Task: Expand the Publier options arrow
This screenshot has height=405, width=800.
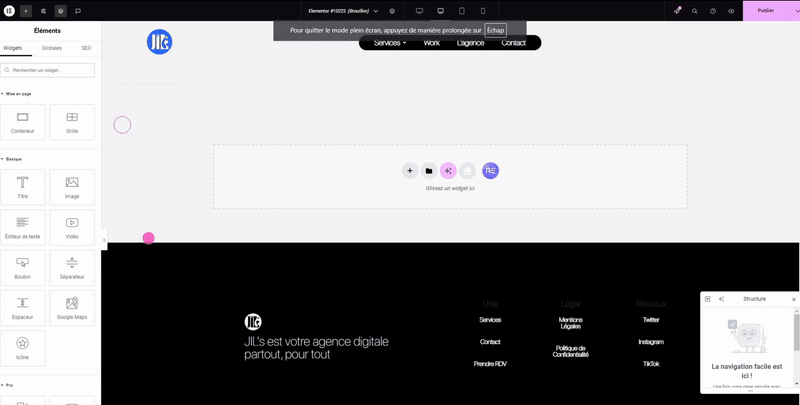Action: point(796,11)
